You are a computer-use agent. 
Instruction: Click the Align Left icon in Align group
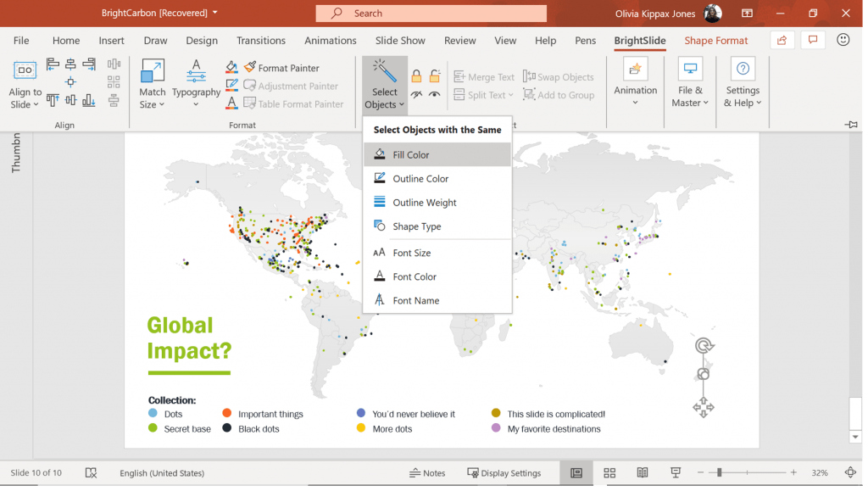click(53, 64)
